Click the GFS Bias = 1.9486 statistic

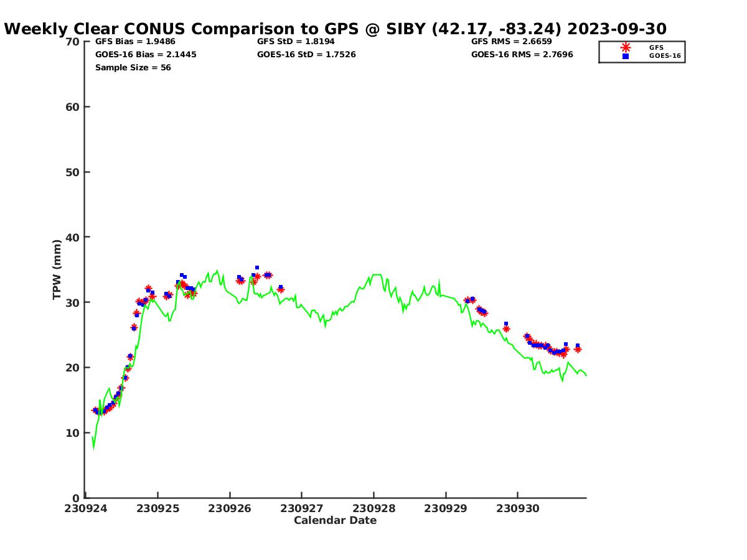click(x=135, y=42)
